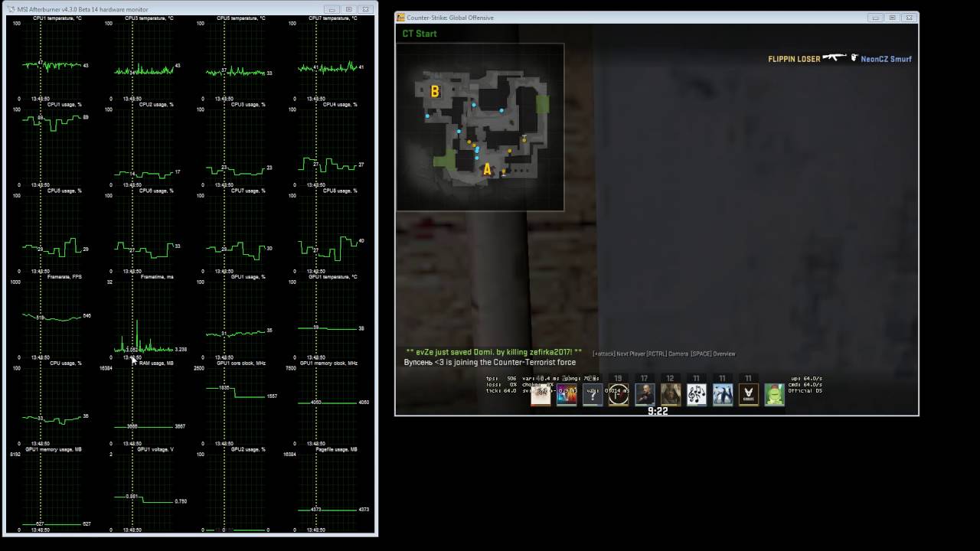Maximize the Counter-Strike game window
Screen dimensions: 980x551
pos(893,18)
